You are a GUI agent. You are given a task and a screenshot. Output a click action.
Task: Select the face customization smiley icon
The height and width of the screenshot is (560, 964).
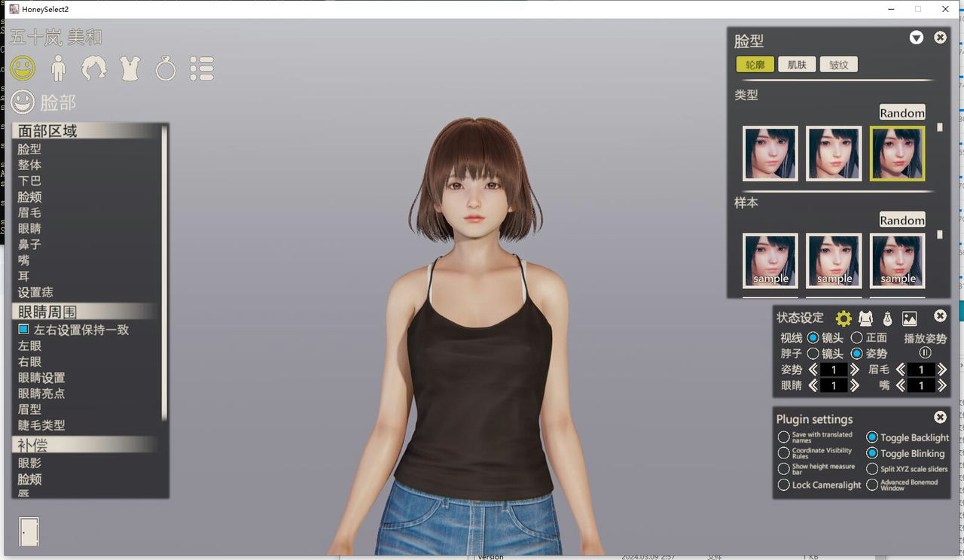pos(21,68)
